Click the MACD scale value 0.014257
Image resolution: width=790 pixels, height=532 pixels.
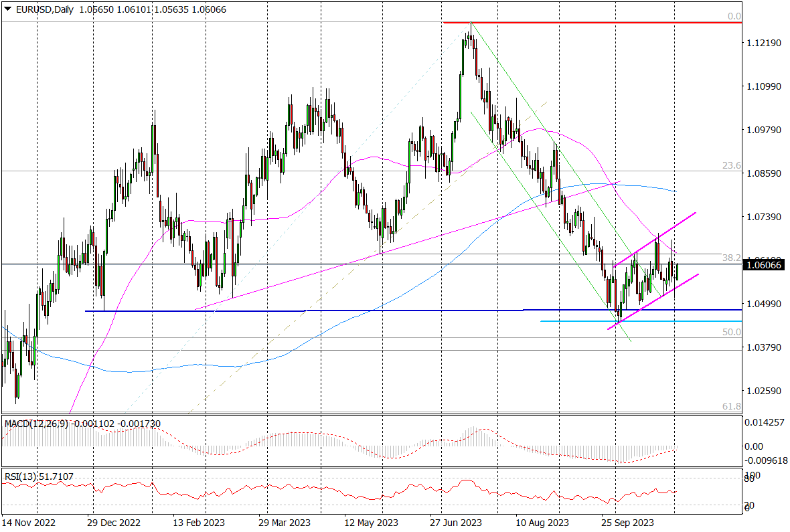765,422
